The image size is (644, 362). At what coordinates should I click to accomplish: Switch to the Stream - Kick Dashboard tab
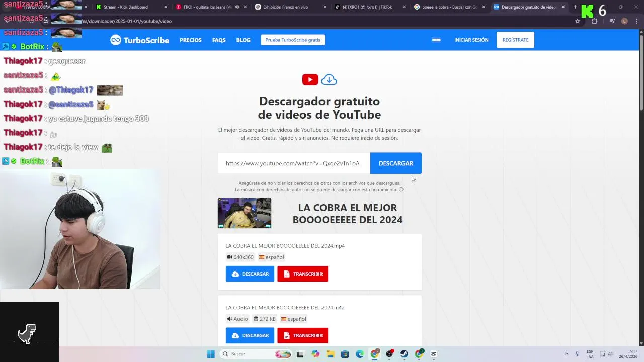tap(130, 7)
